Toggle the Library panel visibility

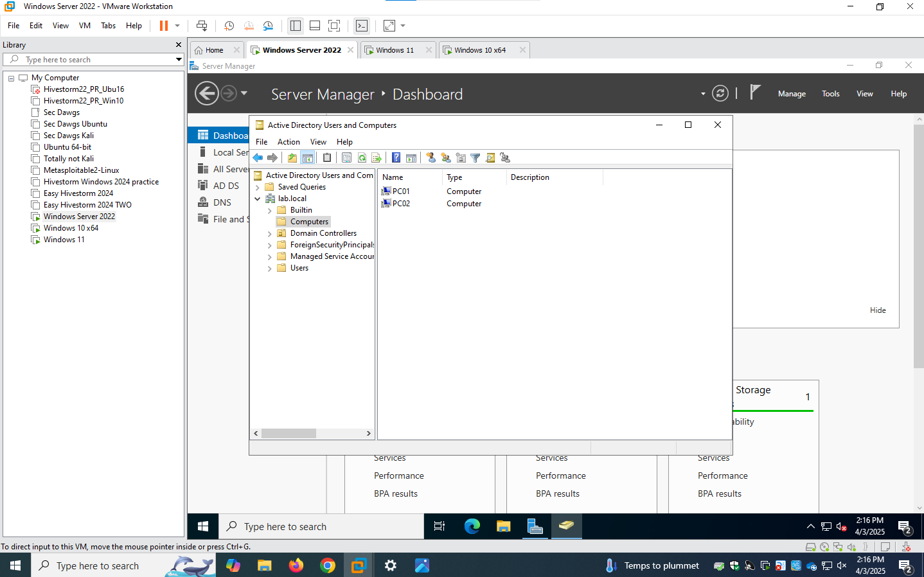[x=295, y=26]
